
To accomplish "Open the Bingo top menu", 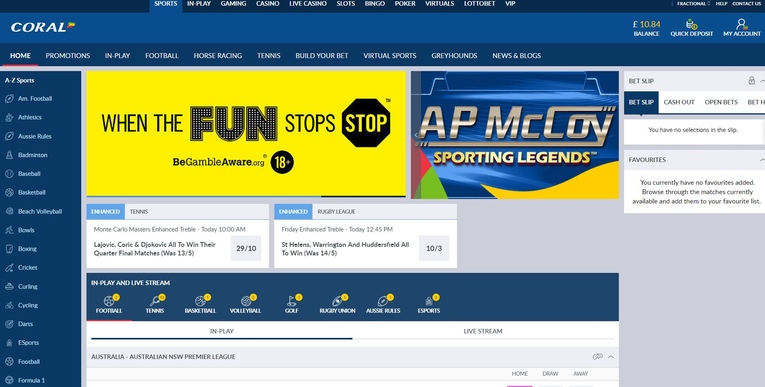I will tap(375, 4).
